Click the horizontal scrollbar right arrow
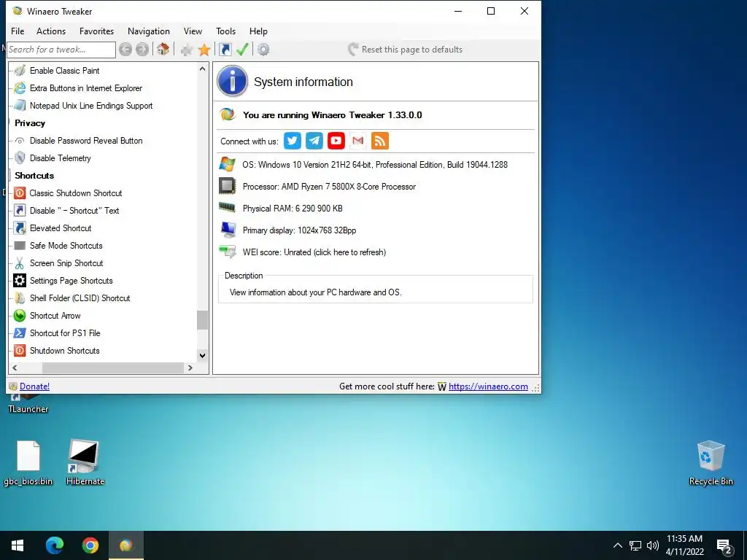This screenshot has width=747, height=560. point(190,367)
